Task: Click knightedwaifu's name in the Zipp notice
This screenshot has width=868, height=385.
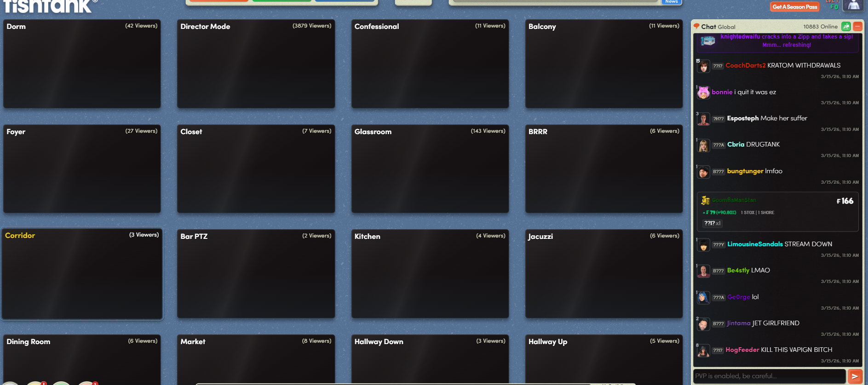Action: [x=740, y=37]
